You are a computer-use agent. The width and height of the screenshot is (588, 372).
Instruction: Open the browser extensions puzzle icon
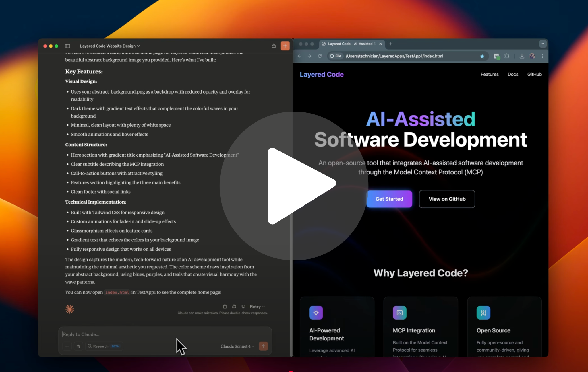pyautogui.click(x=507, y=56)
